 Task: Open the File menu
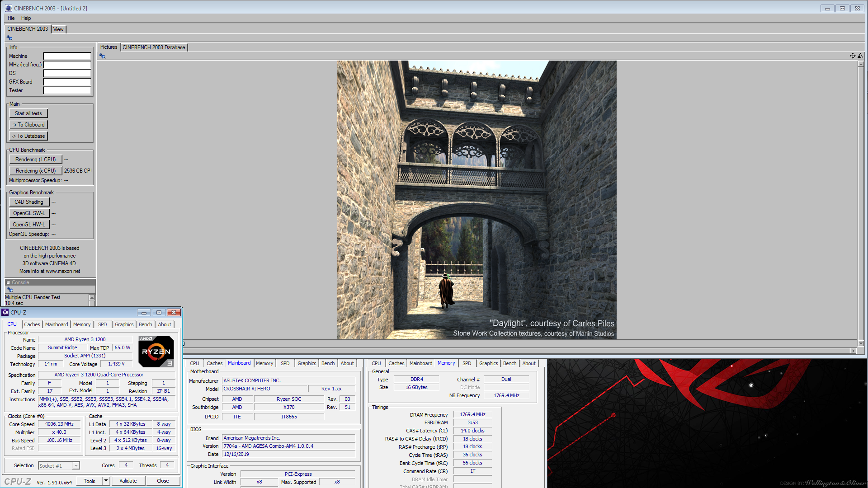click(11, 18)
